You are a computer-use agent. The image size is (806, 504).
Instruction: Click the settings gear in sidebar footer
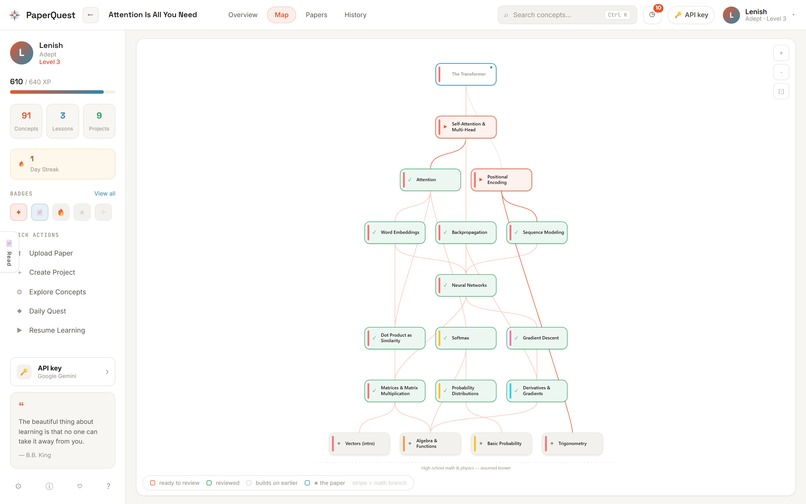pos(19,486)
